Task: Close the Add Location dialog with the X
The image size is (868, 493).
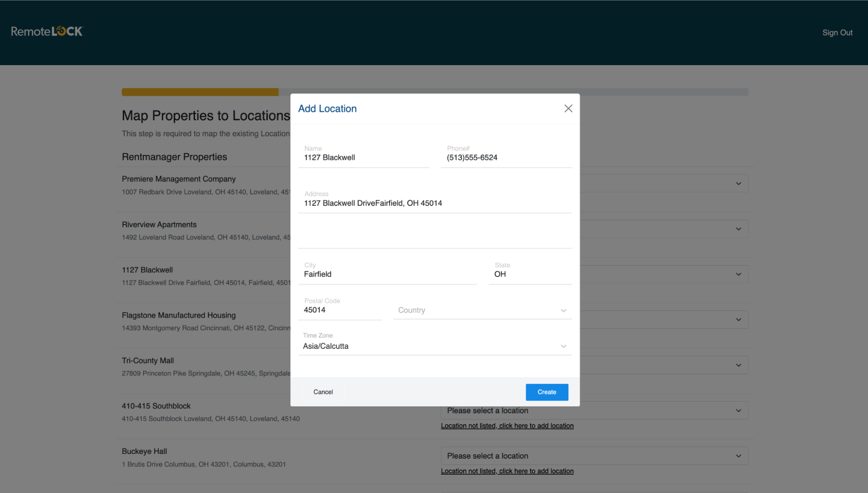Action: tap(568, 108)
